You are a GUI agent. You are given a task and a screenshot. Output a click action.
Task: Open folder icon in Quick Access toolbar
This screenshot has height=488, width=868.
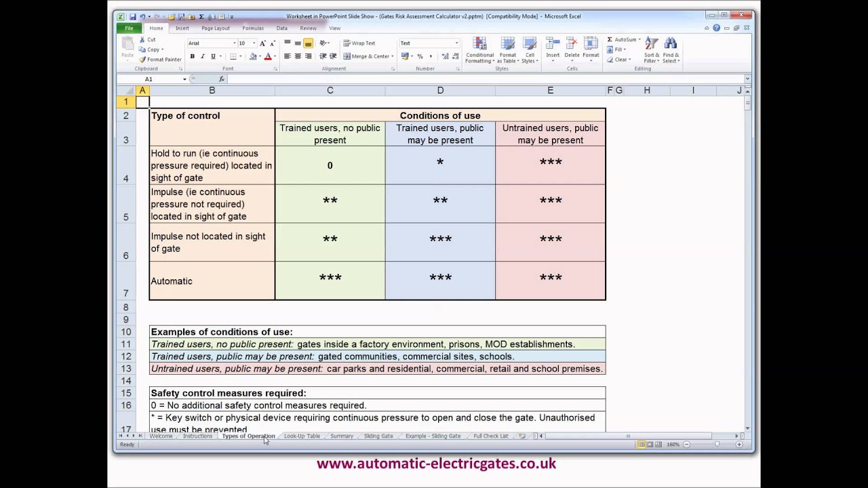(172, 16)
